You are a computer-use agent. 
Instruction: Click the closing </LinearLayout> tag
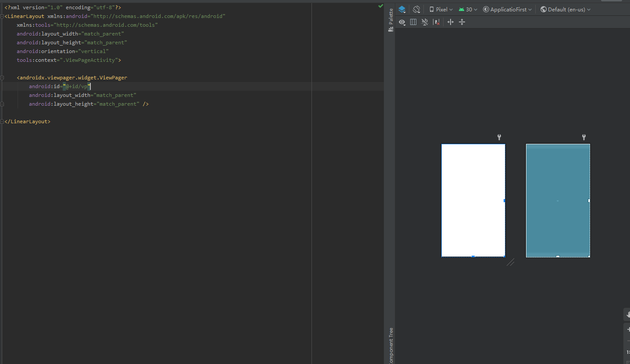(x=27, y=121)
